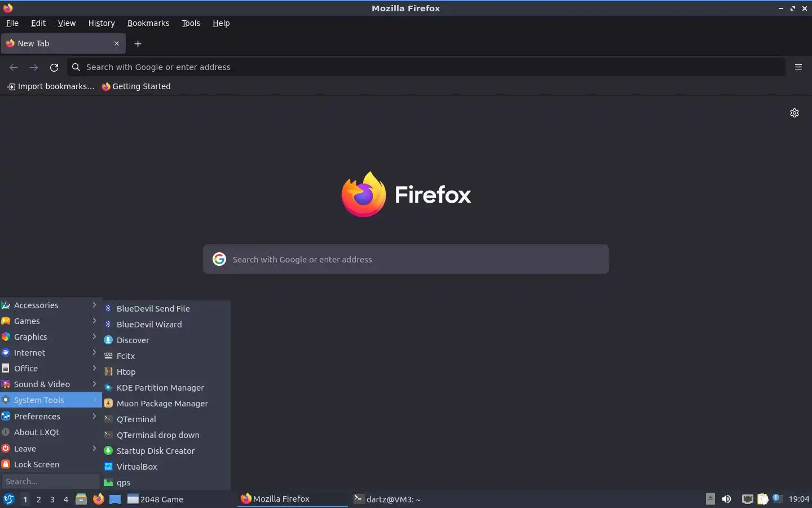Launch QTerminal drop down entry
Viewport: 812px width, 508px height.
[166, 435]
